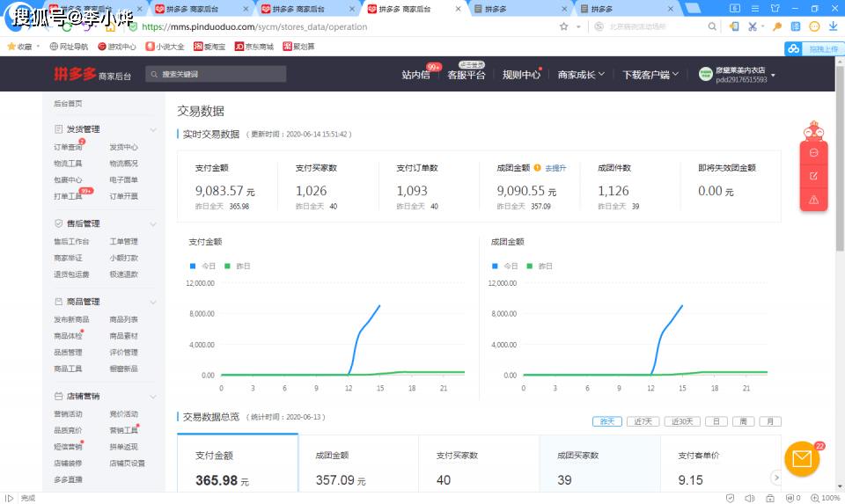Viewport: 845px width, 504px height.
Task: Click the 搜索关键词 search field
Action: (216, 74)
